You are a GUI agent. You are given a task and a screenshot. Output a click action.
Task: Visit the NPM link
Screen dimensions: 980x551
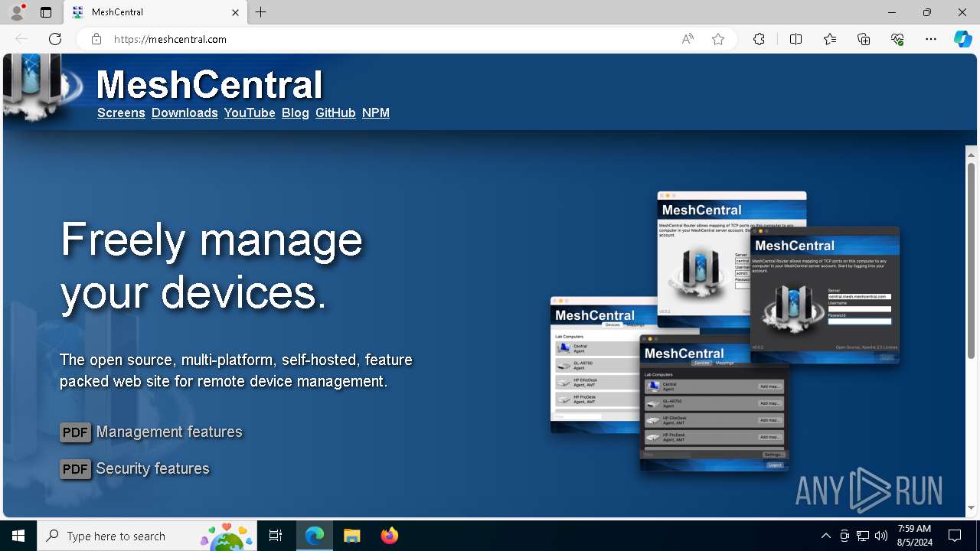click(376, 112)
